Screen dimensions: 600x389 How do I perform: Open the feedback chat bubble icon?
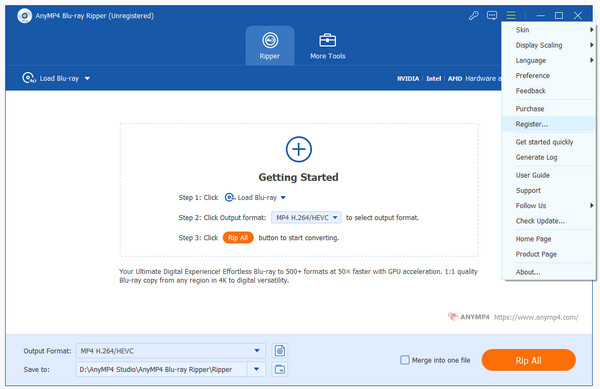point(492,16)
